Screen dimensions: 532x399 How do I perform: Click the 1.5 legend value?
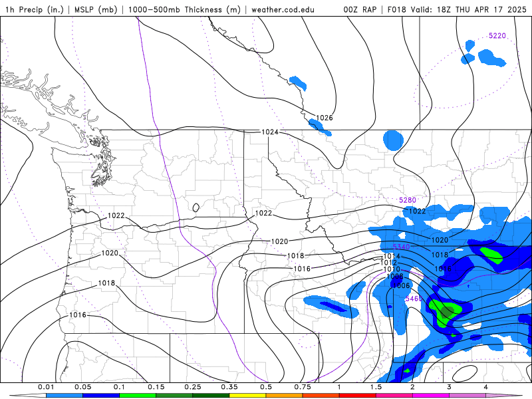click(376, 387)
